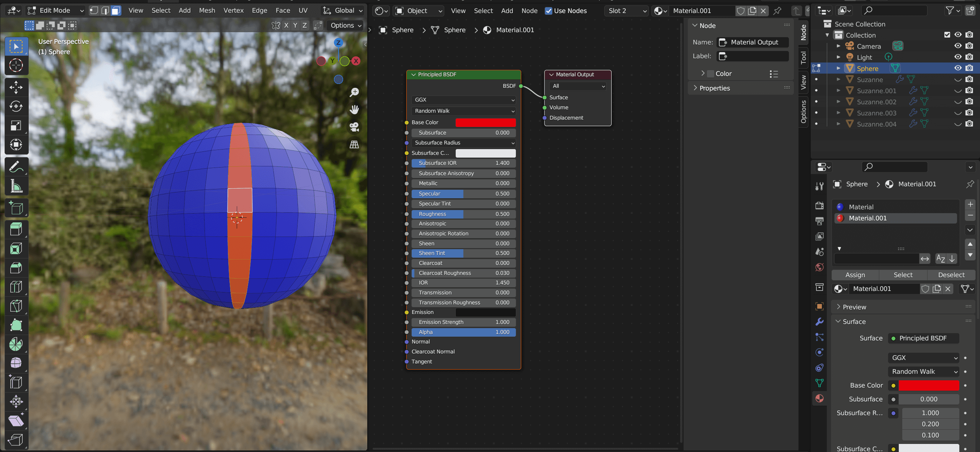This screenshot has height=452, width=980.
Task: Toggle Collection exclude checkbox
Action: tap(947, 35)
